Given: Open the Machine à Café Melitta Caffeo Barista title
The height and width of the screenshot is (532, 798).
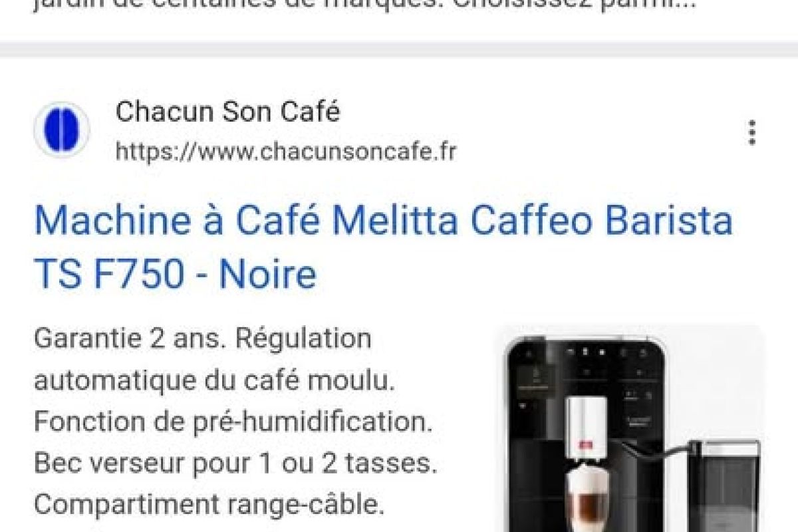Looking at the screenshot, I should (x=383, y=221).
